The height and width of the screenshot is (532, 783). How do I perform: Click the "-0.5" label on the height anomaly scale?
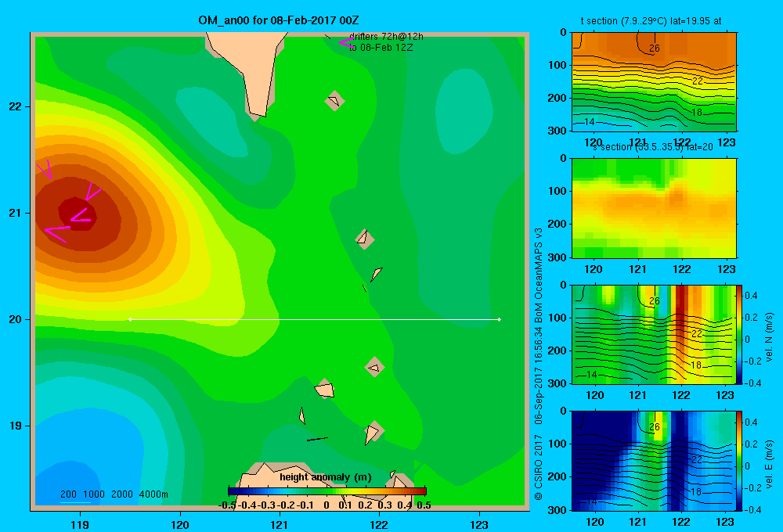227,505
